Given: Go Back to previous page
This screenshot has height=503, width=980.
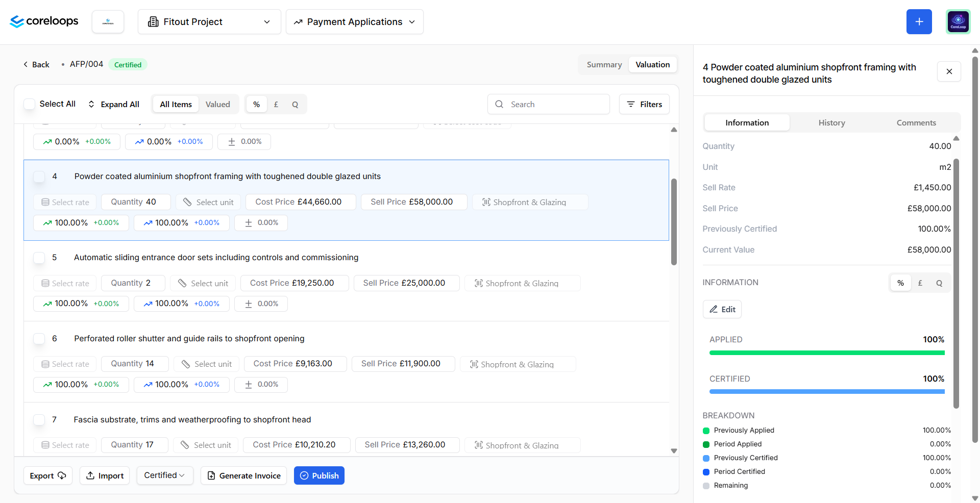Looking at the screenshot, I should click(36, 65).
